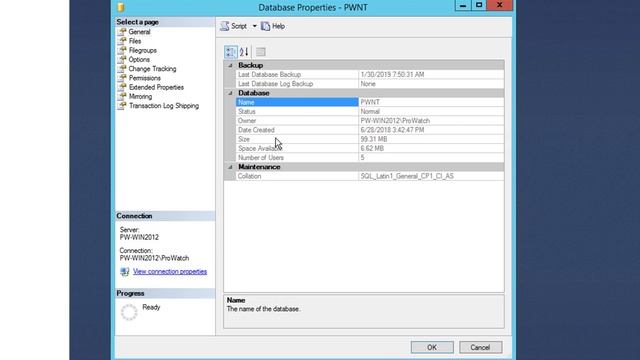Select the highlighted Name property
Viewport: 640px width, 360px height.
[x=297, y=102]
